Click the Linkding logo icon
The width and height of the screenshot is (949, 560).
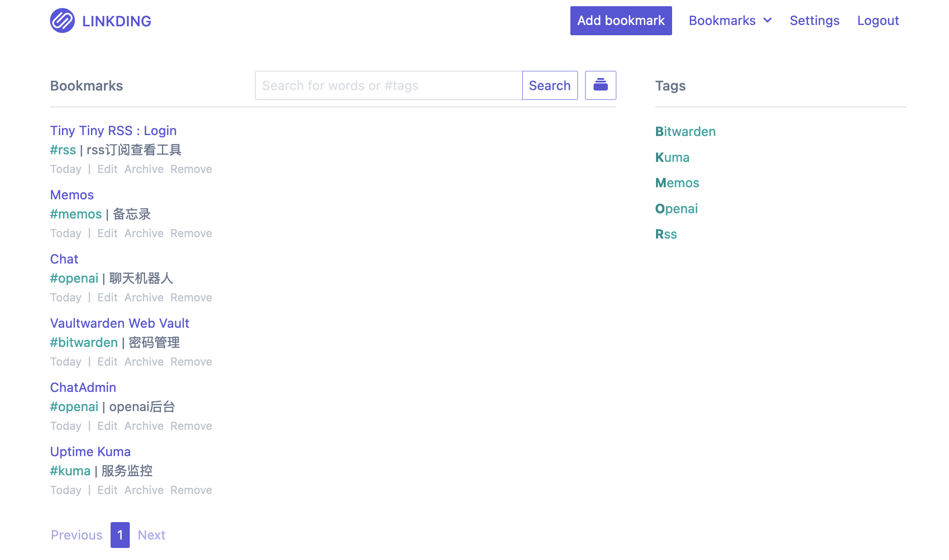coord(62,21)
